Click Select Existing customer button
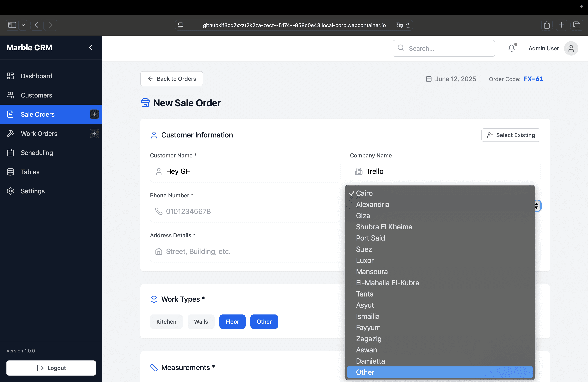Screen dimensions: 588x382 511,135
